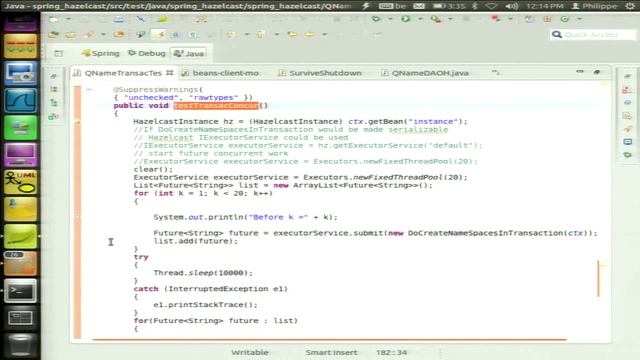Click the green Run button in the toolbar
This screenshot has width=640, height=360.
(405, 19)
